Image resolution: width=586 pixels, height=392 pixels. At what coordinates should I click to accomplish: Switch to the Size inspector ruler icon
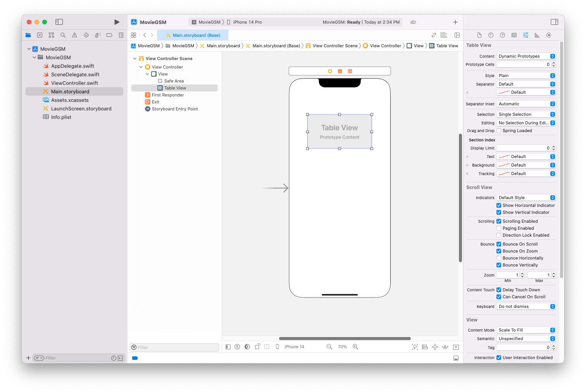point(537,35)
